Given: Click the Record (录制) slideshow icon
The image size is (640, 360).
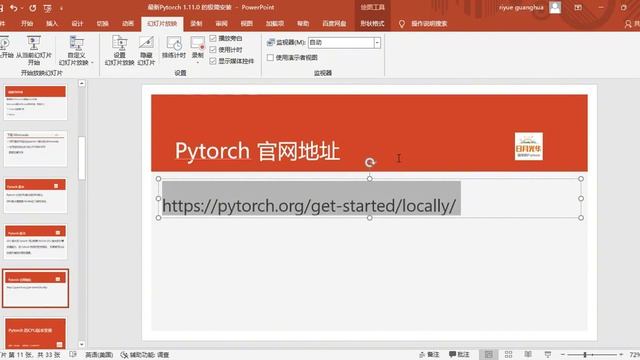Looking at the screenshot, I should click(198, 44).
